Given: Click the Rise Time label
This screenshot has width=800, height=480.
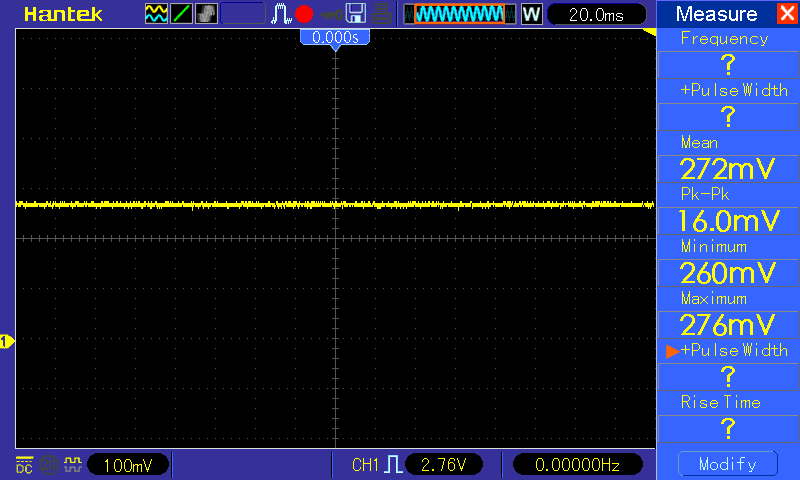Looking at the screenshot, I should (x=720, y=402).
